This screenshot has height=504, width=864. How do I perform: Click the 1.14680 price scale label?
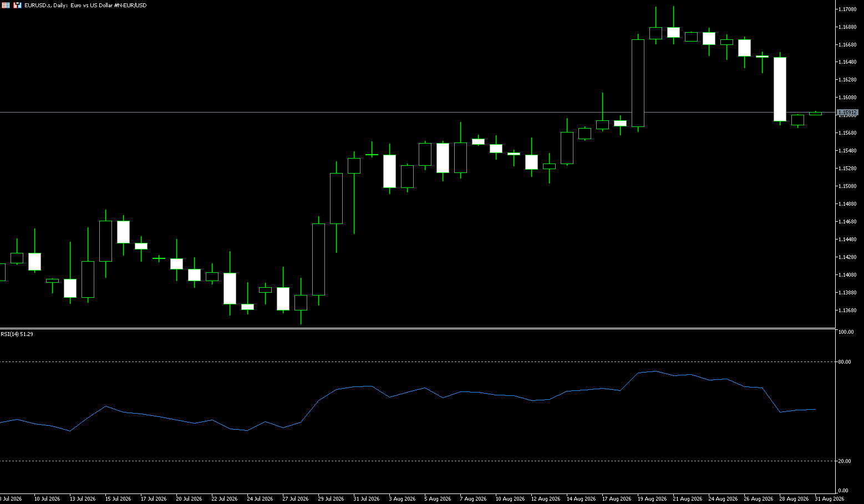click(x=847, y=222)
